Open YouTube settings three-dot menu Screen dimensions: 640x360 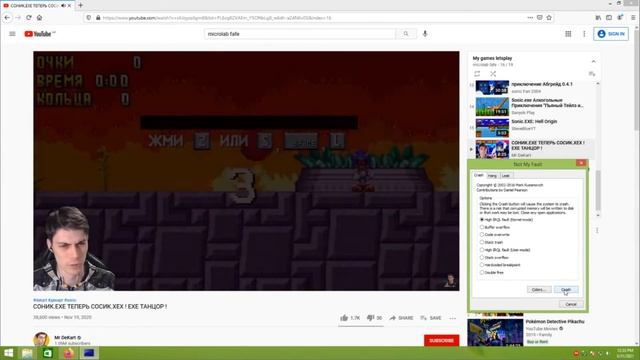click(x=584, y=34)
